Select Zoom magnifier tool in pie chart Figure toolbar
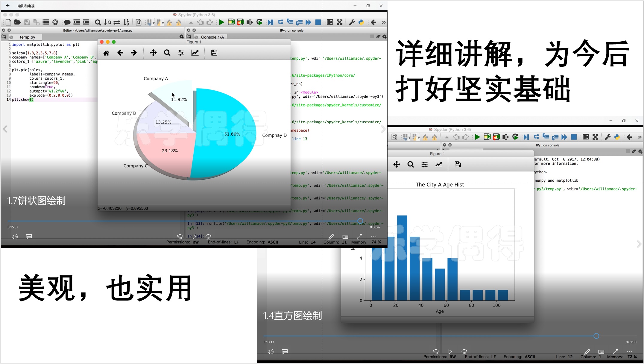This screenshot has height=364, width=644. coord(167,53)
